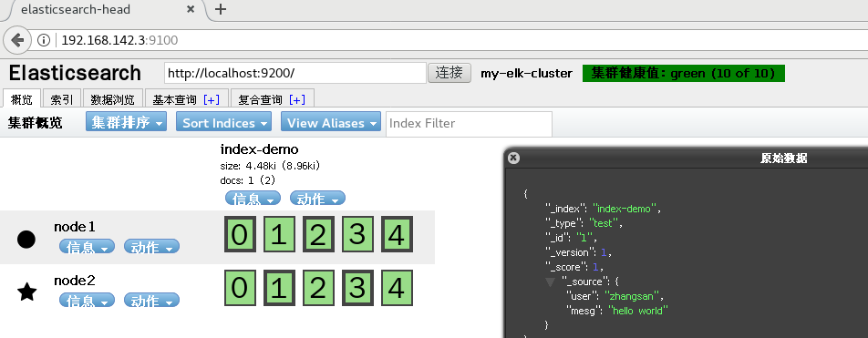Click the node1 name label
Viewport: 868px width, 338px height.
click(x=75, y=226)
